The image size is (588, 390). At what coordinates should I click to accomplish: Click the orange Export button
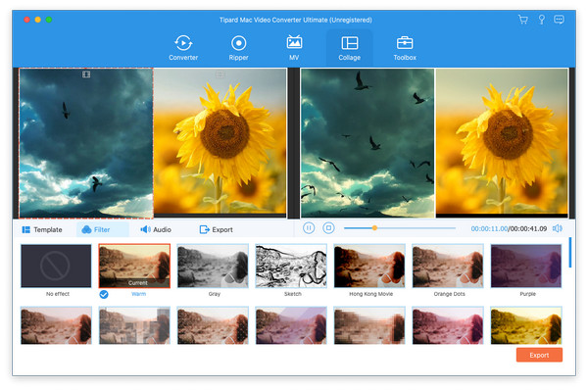pos(539,355)
